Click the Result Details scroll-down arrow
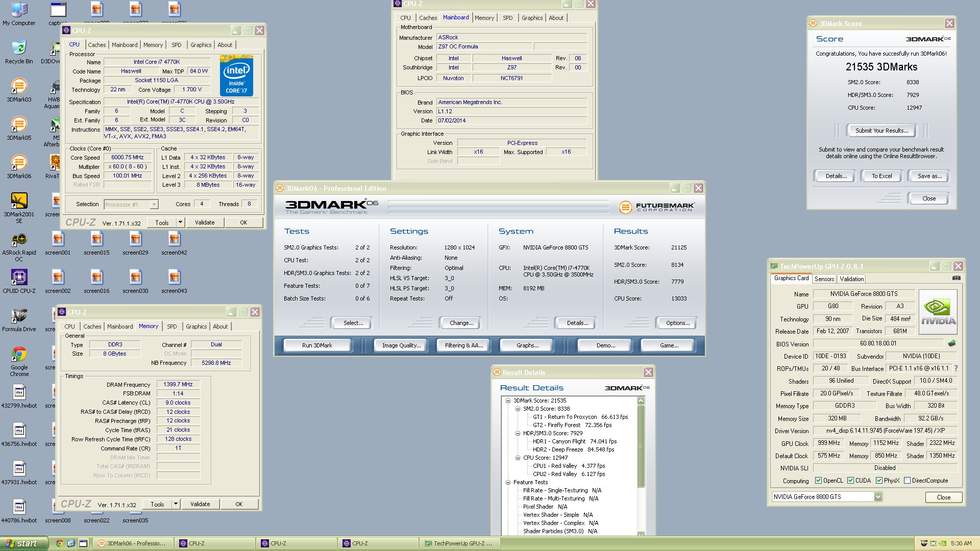 click(641, 534)
